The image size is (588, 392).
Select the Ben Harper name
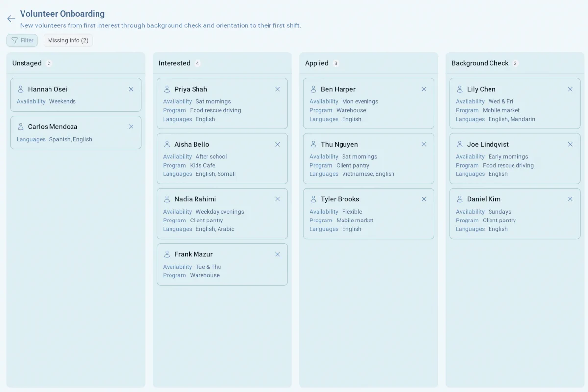click(338, 89)
